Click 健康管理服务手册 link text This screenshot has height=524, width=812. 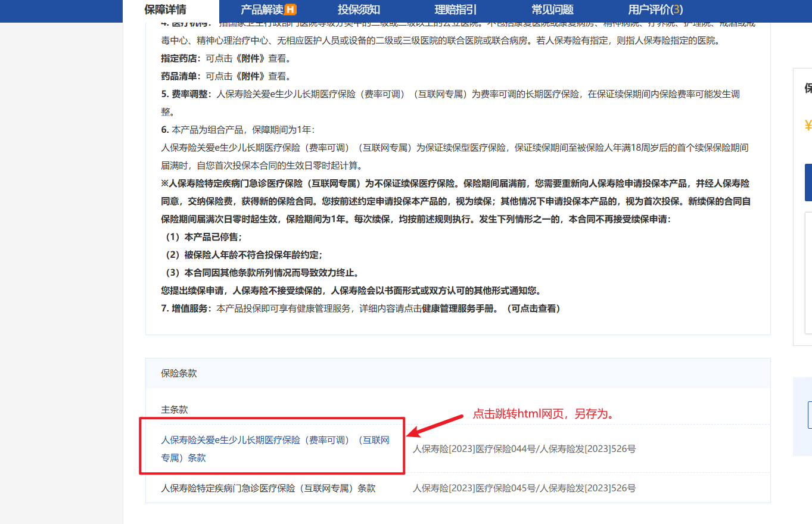tap(458, 308)
